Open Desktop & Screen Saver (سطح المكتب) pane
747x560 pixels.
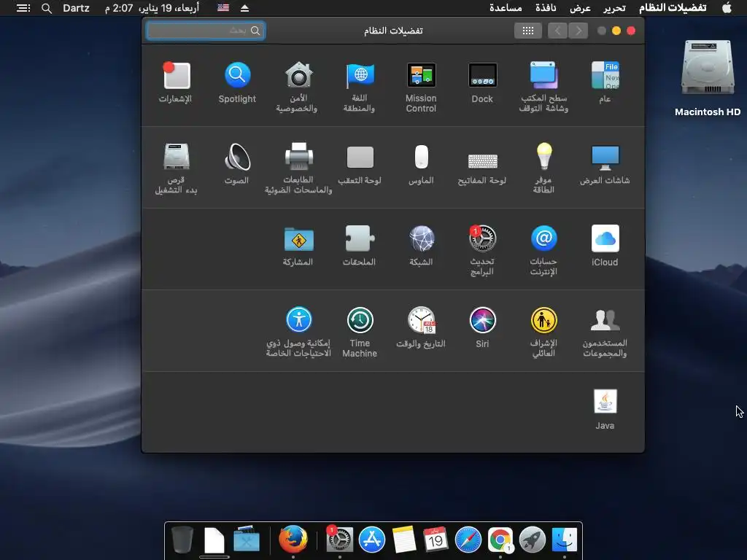543,87
